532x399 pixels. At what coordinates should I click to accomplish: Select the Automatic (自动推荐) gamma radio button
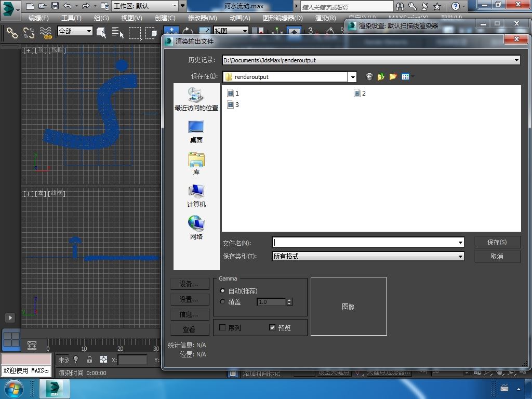tap(222, 291)
